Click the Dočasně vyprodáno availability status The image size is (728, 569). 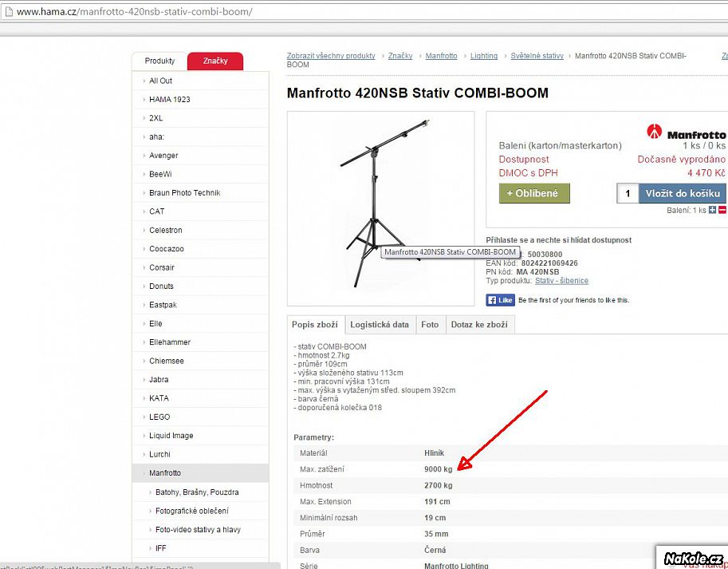point(682,160)
